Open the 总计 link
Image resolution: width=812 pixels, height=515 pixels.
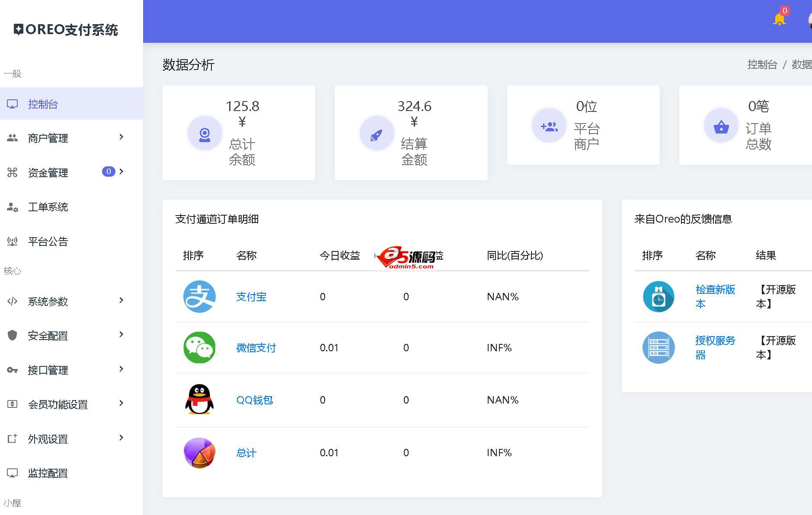246,453
